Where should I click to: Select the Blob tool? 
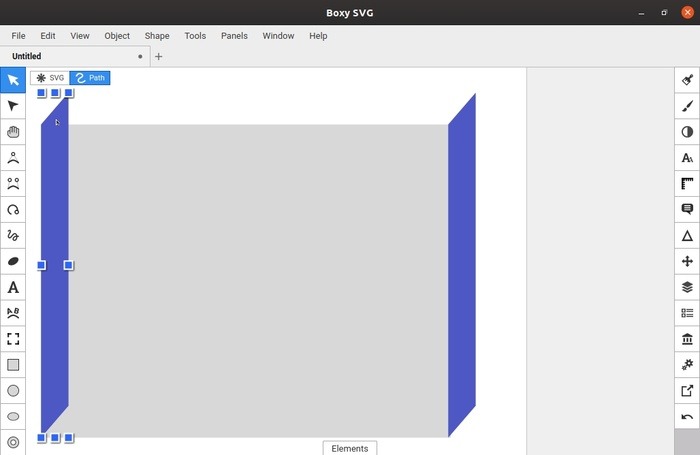(x=13, y=261)
